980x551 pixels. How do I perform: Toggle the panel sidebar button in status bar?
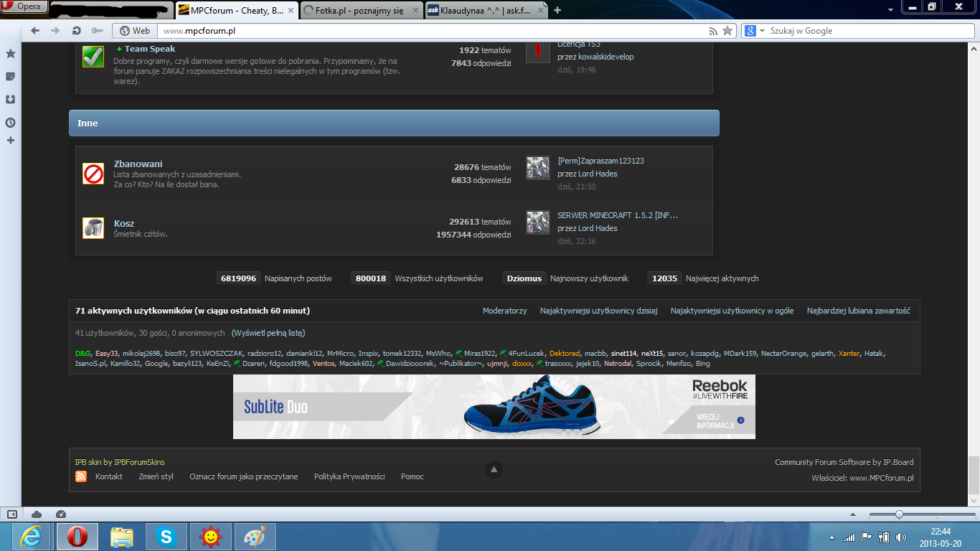(x=11, y=514)
